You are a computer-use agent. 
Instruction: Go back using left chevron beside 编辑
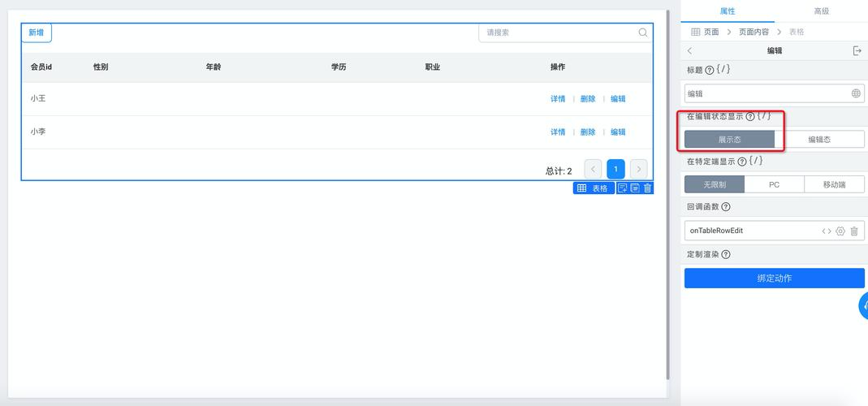click(689, 50)
